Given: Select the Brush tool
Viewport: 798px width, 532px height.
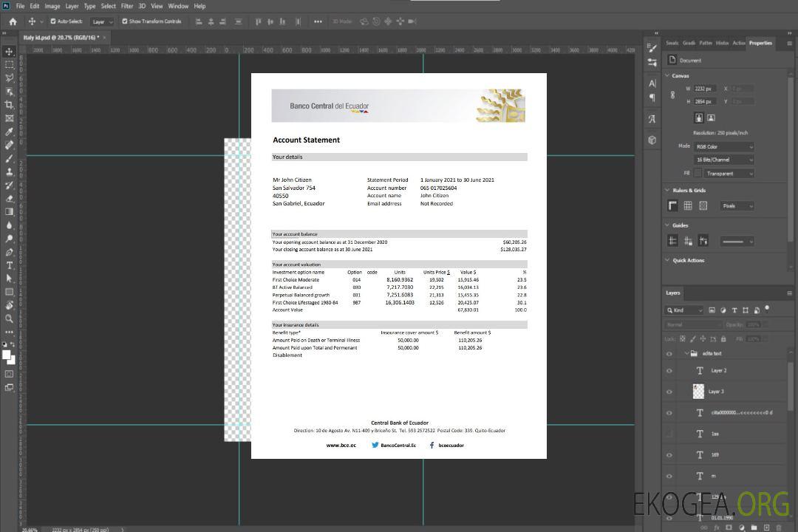Looking at the screenshot, I should [x=9, y=158].
